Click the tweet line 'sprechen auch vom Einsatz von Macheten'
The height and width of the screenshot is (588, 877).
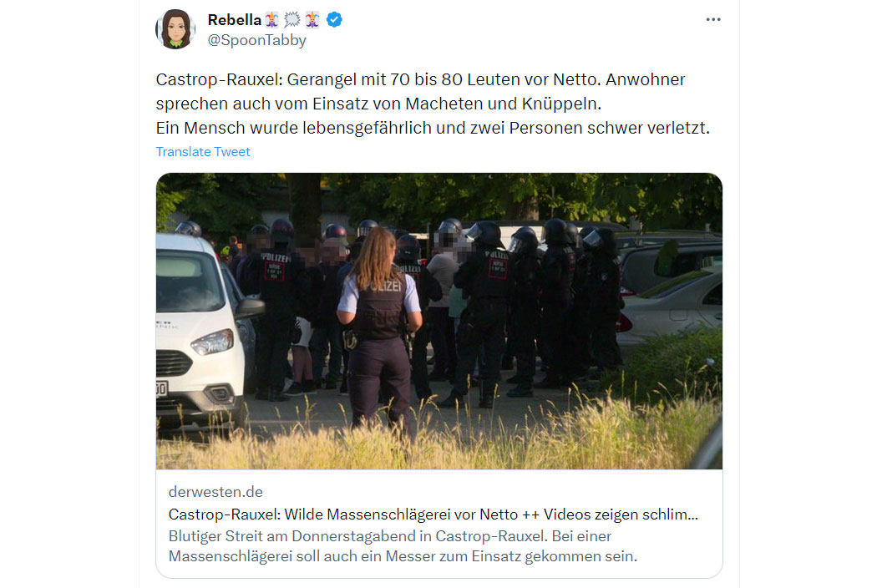pos(378,104)
